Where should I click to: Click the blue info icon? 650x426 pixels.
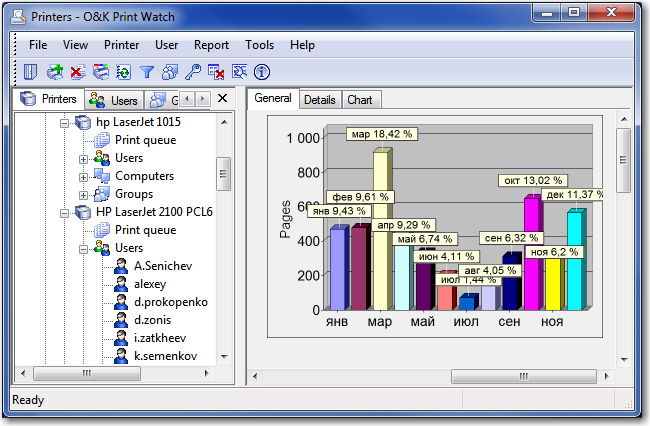click(262, 72)
